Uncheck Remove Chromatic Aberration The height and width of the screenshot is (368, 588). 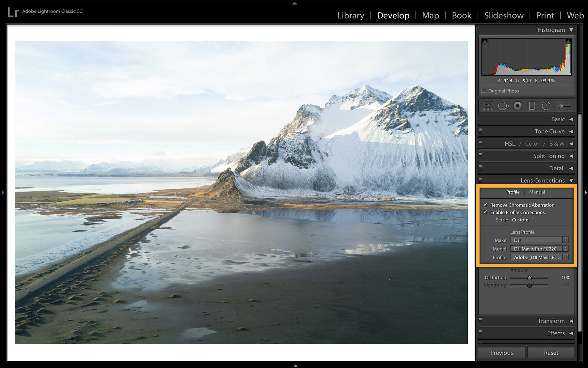click(485, 205)
